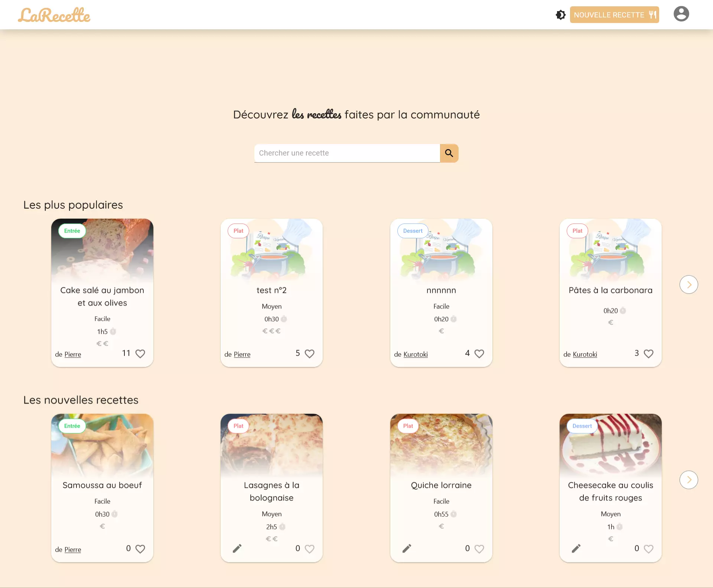Edit the Quiche lorraine recipe
The width and height of the screenshot is (713, 588).
[407, 548]
